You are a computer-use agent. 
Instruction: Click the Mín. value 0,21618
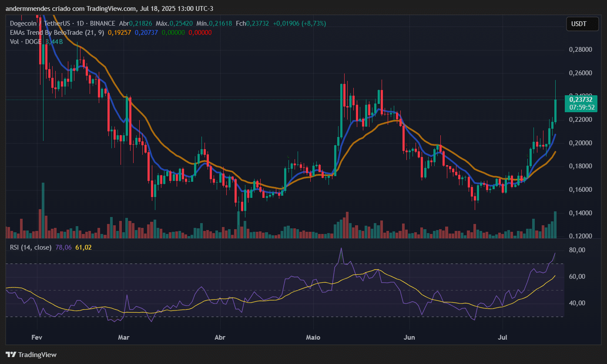221,23
